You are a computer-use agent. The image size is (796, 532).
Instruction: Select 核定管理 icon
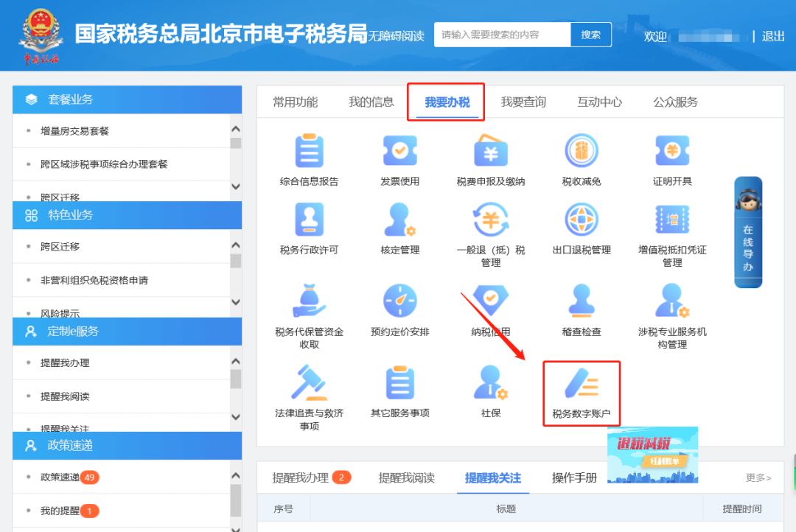(x=400, y=220)
